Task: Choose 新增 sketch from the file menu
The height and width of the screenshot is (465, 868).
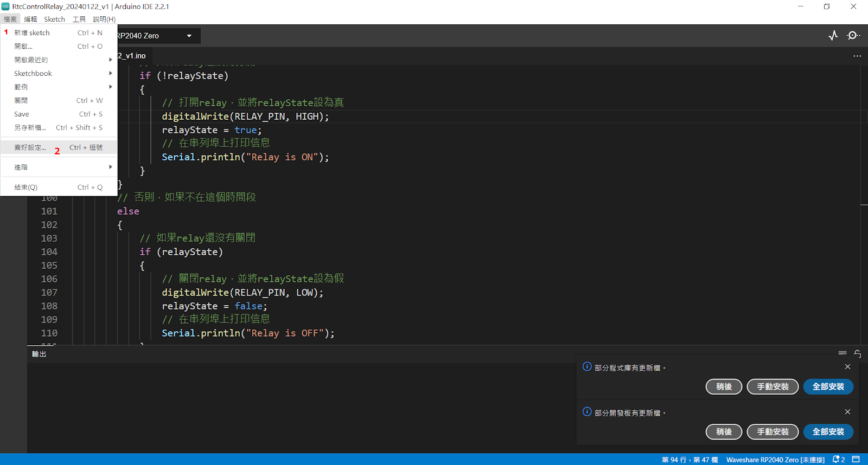Action: [x=59, y=33]
